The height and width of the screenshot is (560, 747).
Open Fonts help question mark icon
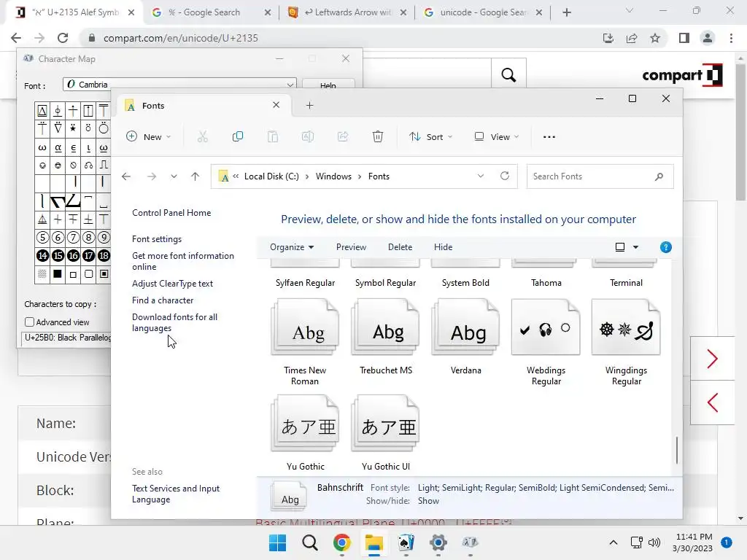coord(665,247)
